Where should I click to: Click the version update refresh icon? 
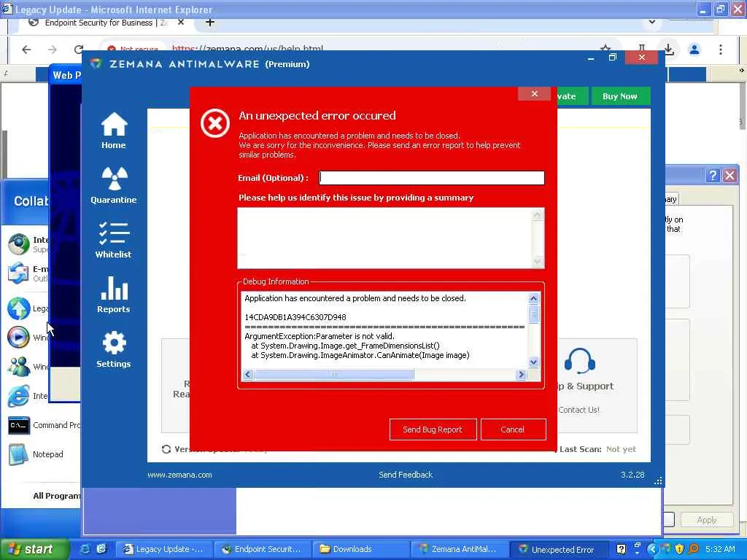click(x=166, y=449)
